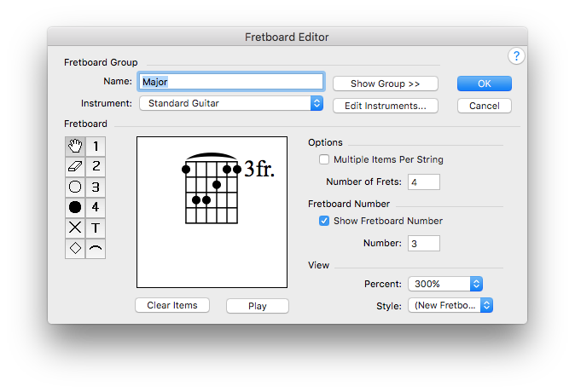Select the T thumb tool
Image resolution: width=575 pixels, height=392 pixels.
click(x=96, y=228)
